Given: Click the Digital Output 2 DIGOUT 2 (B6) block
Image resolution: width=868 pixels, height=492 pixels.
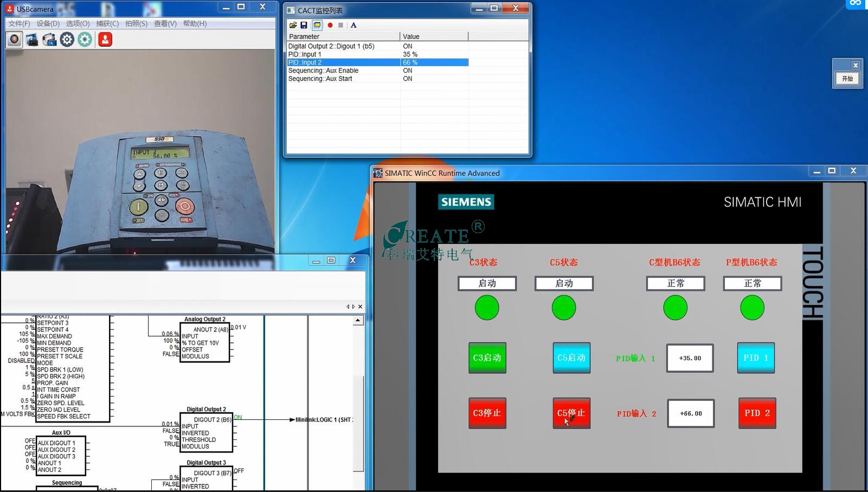Looking at the screenshot, I should coord(206,432).
